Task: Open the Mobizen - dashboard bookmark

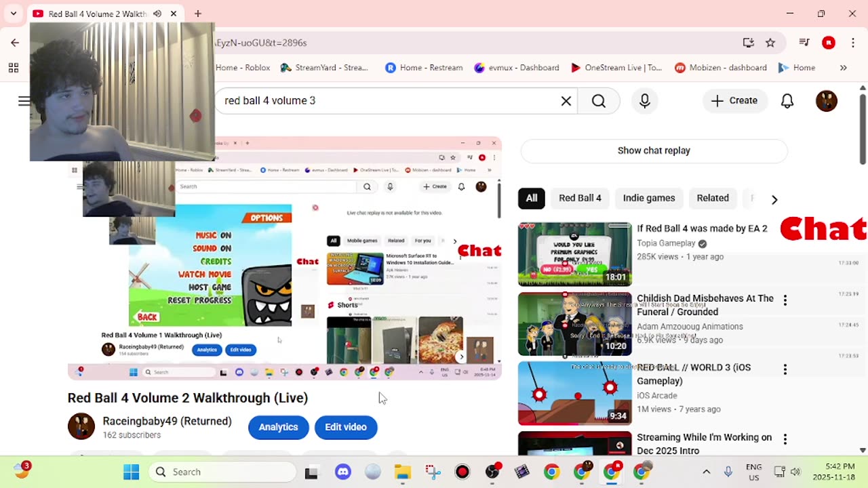Action: tap(721, 68)
